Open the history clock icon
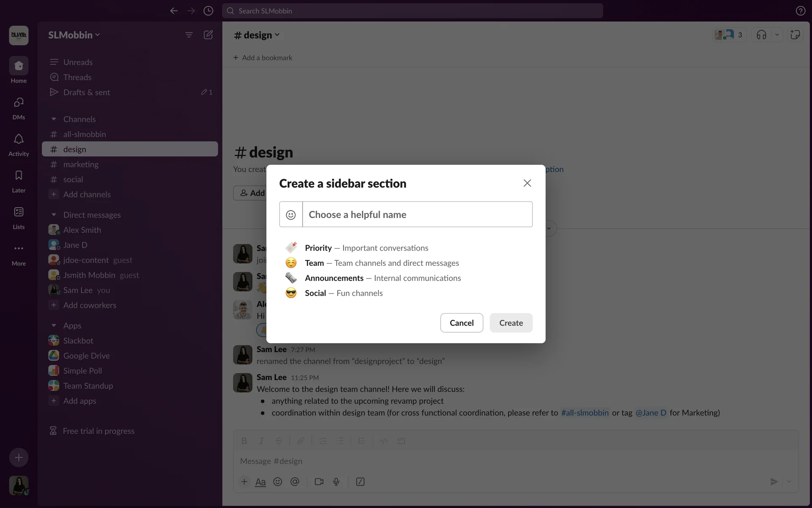 208,11
